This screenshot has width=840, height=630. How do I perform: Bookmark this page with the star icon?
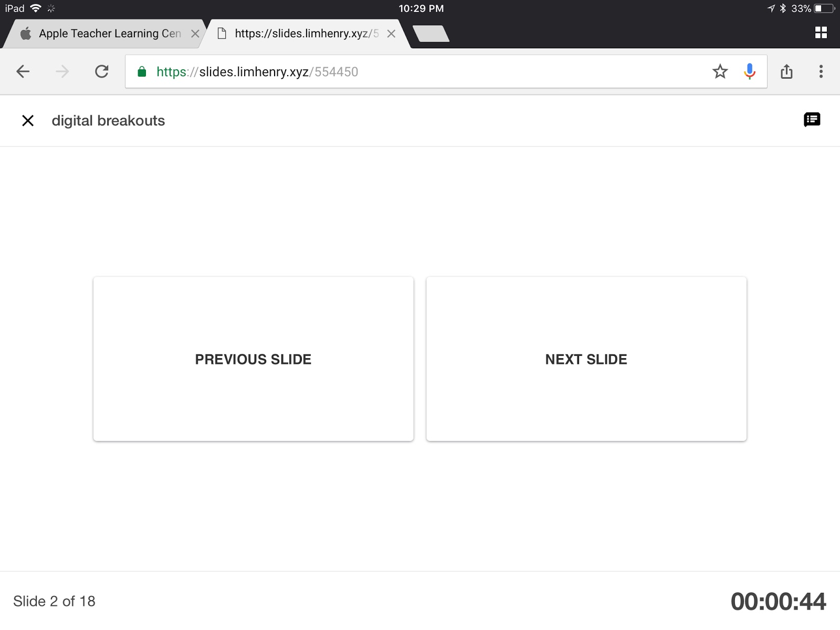(x=720, y=71)
